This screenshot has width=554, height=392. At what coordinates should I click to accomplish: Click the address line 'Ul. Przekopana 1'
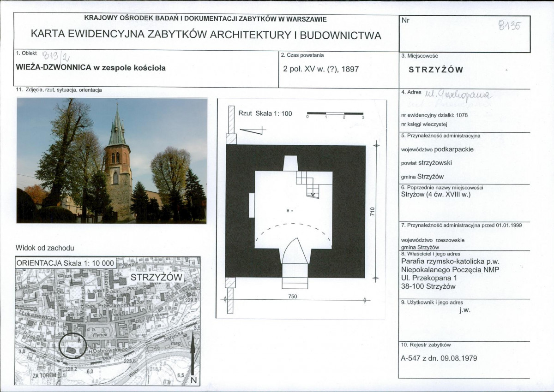(x=429, y=278)
